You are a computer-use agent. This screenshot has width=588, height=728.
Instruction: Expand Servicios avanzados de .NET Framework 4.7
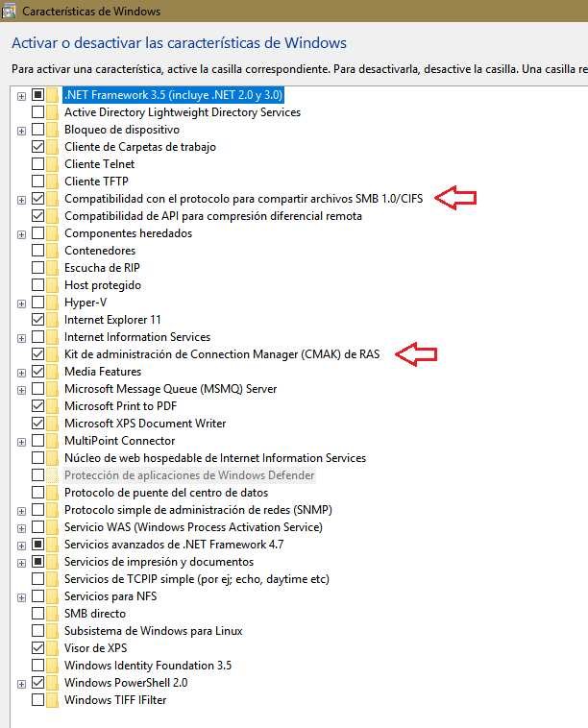(21, 546)
